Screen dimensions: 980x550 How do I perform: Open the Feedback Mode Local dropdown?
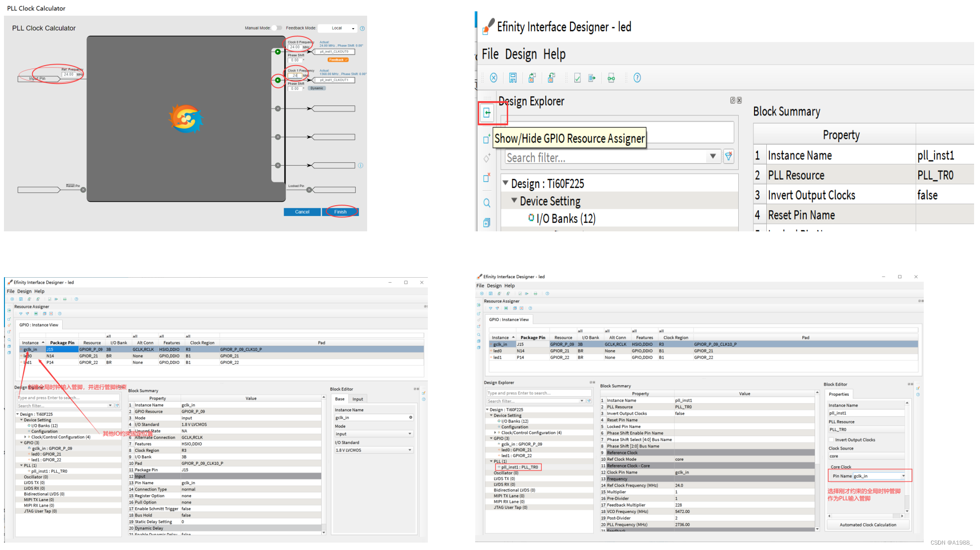[337, 28]
